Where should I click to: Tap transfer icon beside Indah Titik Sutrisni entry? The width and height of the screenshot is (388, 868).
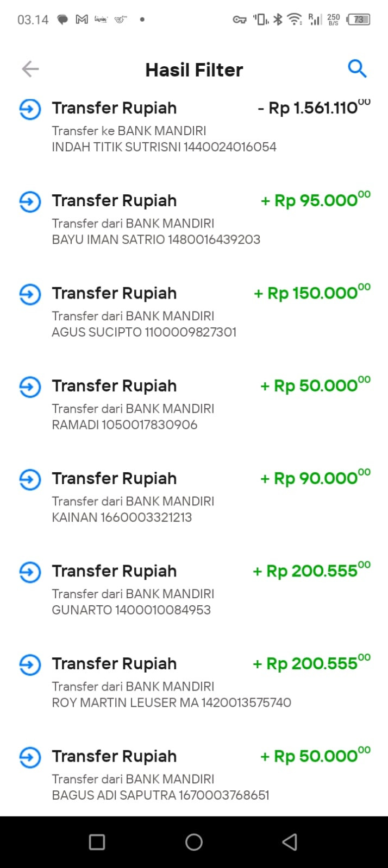(30, 109)
